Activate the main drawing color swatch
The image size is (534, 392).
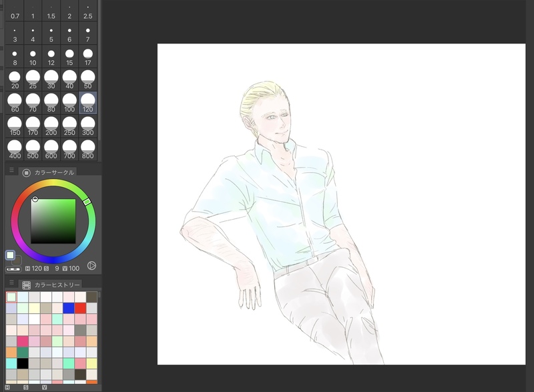tap(10, 255)
